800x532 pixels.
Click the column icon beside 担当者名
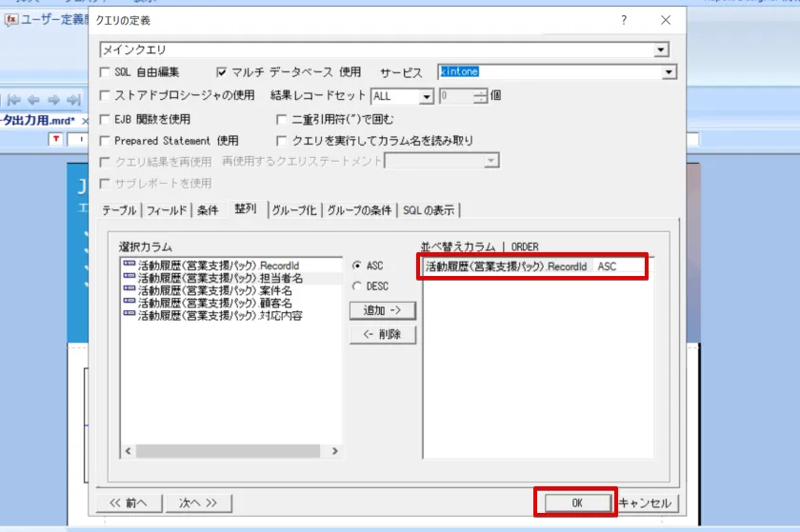pyautogui.click(x=130, y=279)
